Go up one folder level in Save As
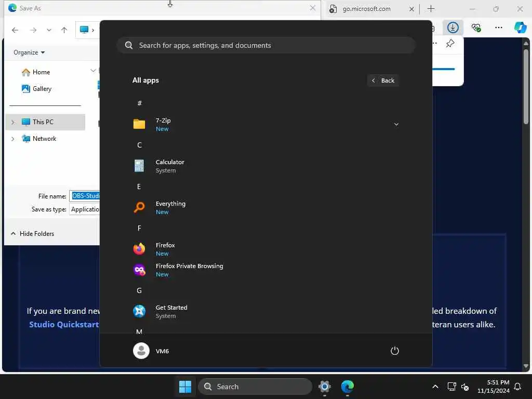Viewport: 532px width, 399px height. point(64,30)
